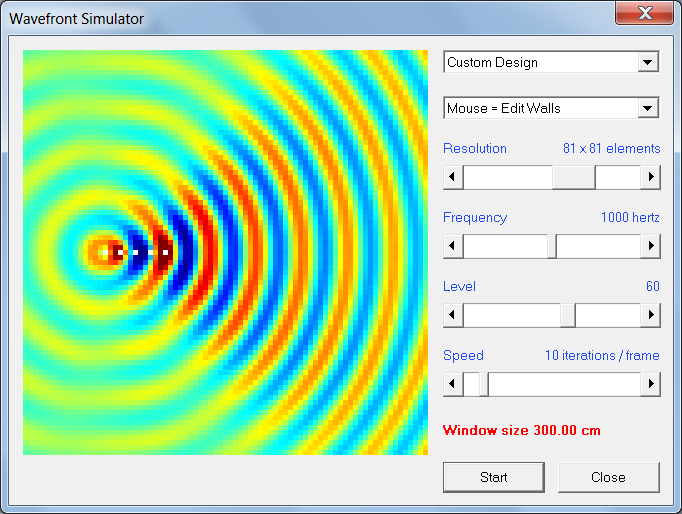Click the '10 iterations / frame' value

602,355
